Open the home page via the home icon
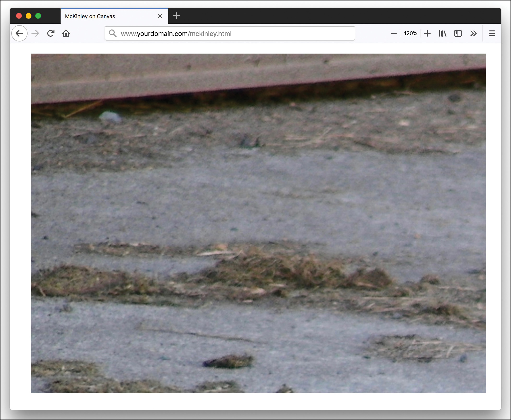This screenshot has width=511, height=420. [x=66, y=33]
